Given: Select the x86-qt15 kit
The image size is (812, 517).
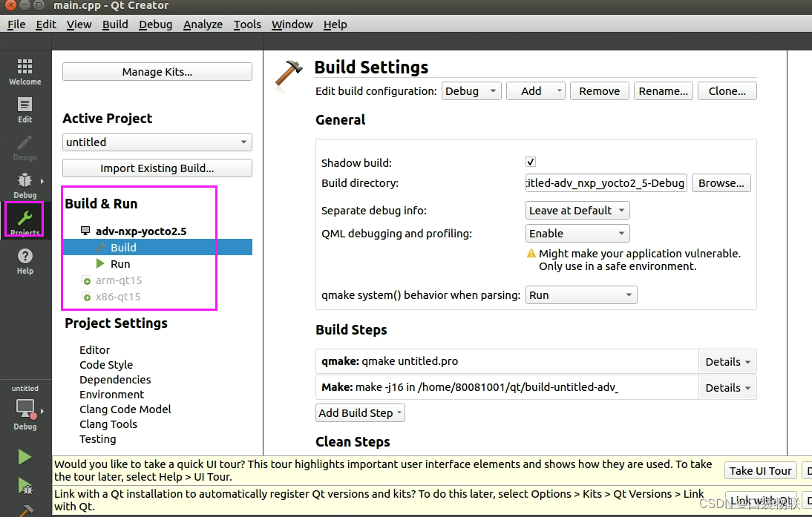Looking at the screenshot, I should (118, 297).
